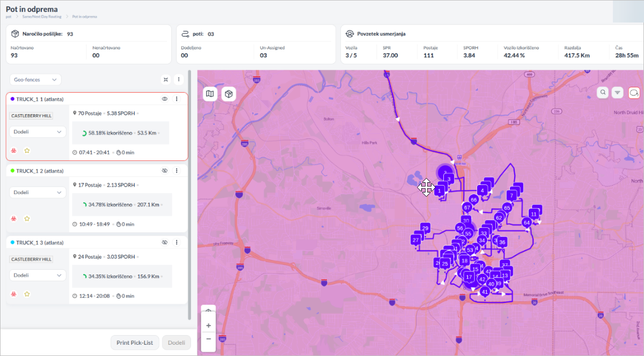Open the Dodeli dropdown for TRUCK_1 3
Viewport: 644px width, 356px height.
click(38, 275)
